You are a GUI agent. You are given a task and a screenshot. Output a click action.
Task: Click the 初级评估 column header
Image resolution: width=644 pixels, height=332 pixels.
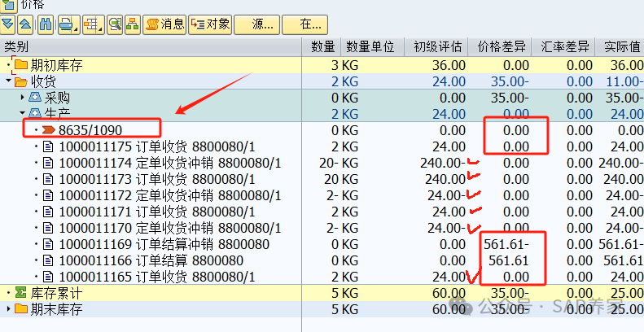[438, 46]
